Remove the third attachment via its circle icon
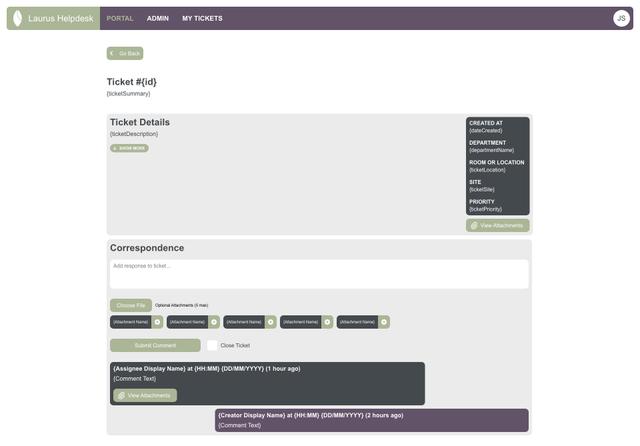640x446 pixels. [x=271, y=322]
